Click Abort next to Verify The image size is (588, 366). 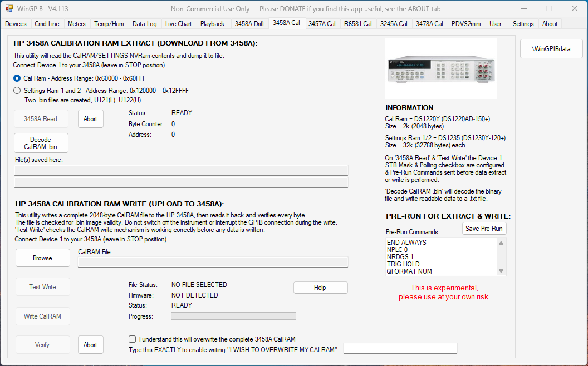click(x=90, y=345)
